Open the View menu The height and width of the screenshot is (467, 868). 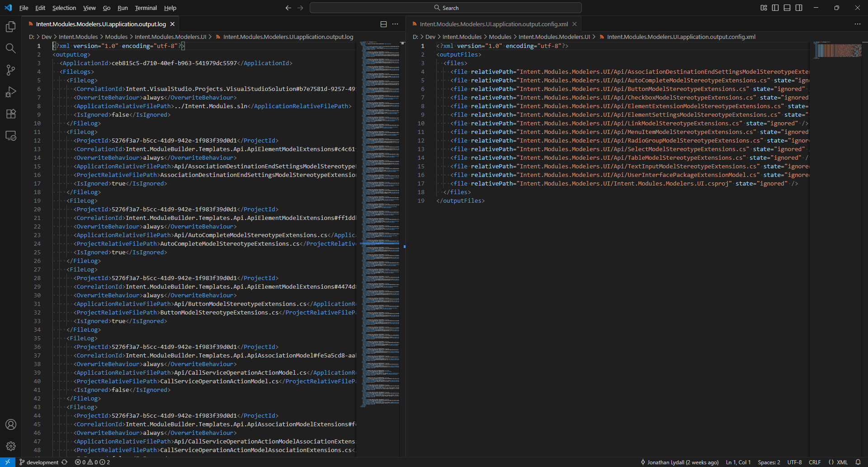point(90,8)
